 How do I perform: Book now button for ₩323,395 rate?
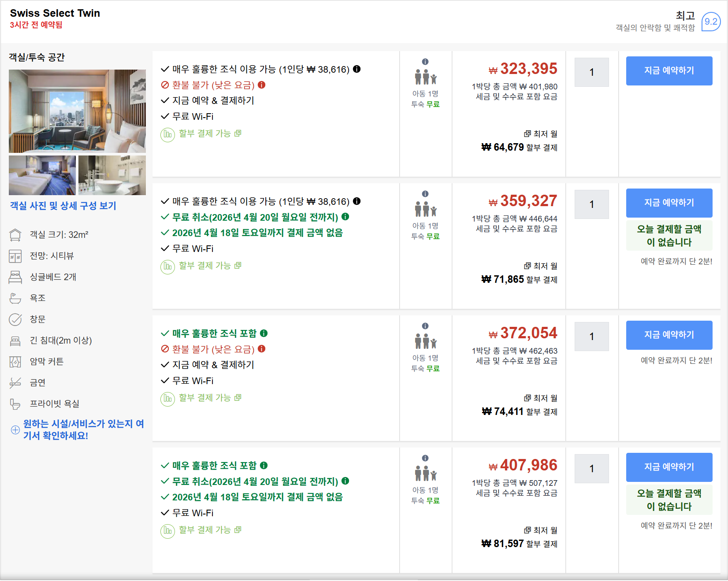669,70
